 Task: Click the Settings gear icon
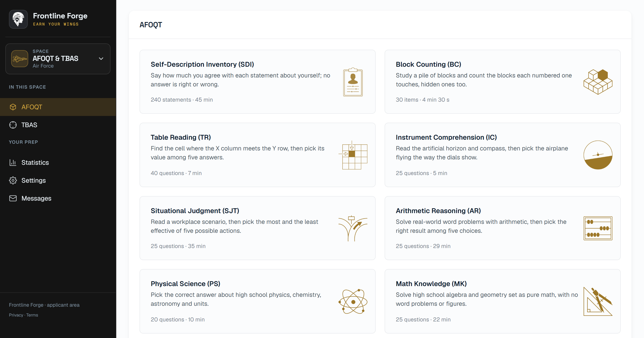13,180
